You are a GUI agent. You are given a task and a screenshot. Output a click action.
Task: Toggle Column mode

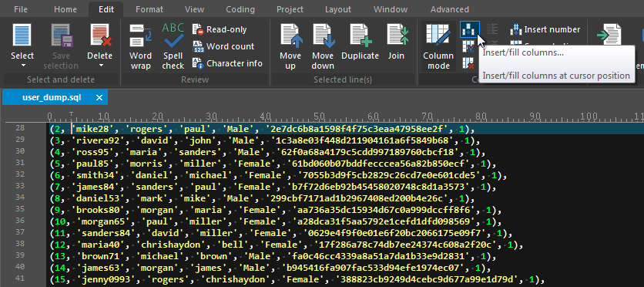[438, 46]
